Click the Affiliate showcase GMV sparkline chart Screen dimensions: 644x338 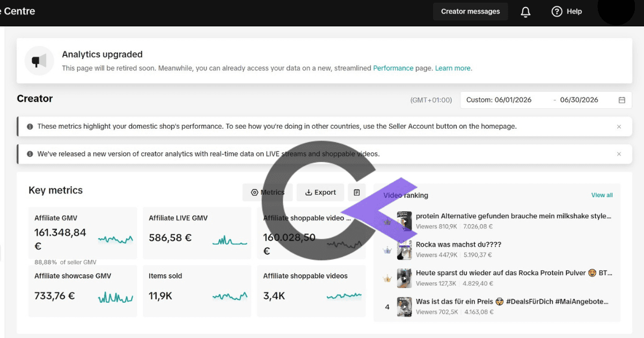[x=115, y=297]
